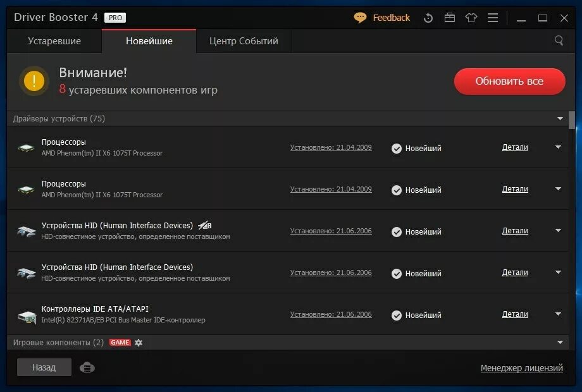The width and height of the screenshot is (582, 392).
Task: Open game components settings gear
Action: (x=138, y=342)
